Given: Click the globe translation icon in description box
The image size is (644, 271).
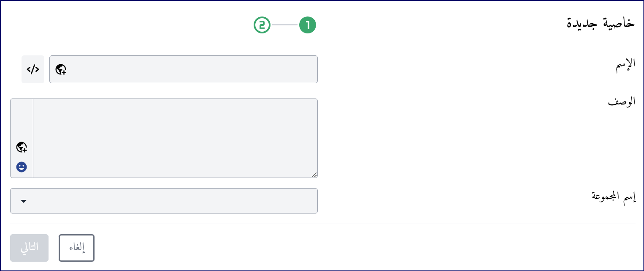Looking at the screenshot, I should 22,147.
